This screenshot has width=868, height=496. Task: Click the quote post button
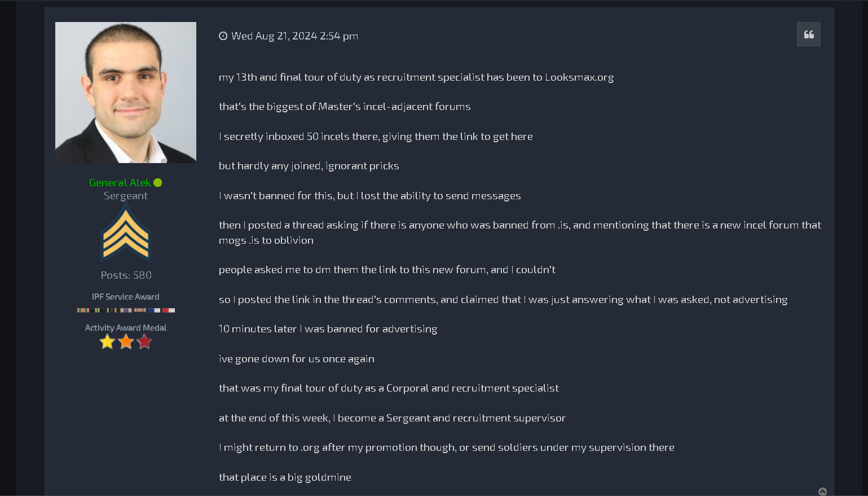808,34
